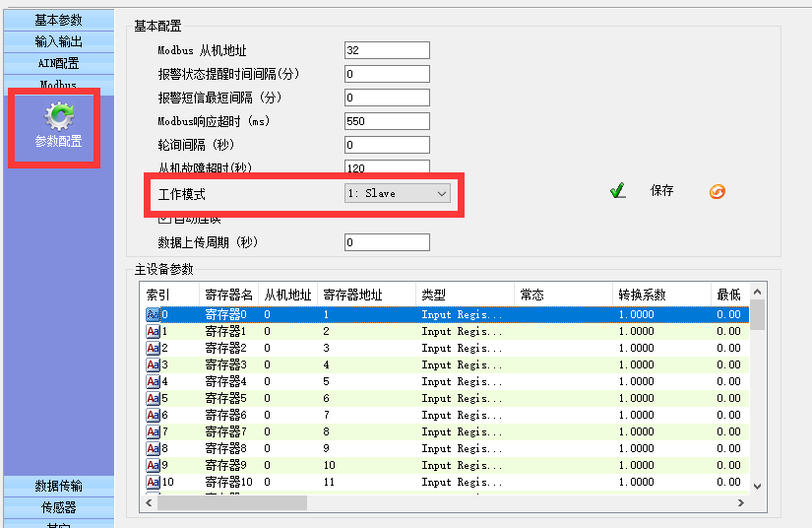Click the 保存 button
812x528 pixels.
[661, 191]
